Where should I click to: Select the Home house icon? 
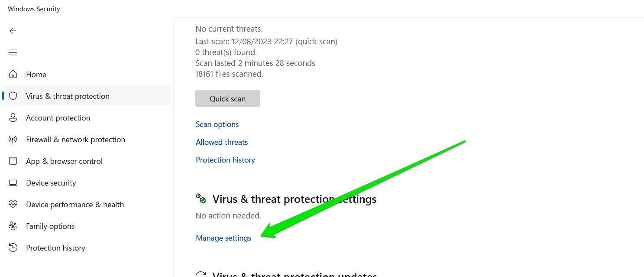tap(13, 74)
